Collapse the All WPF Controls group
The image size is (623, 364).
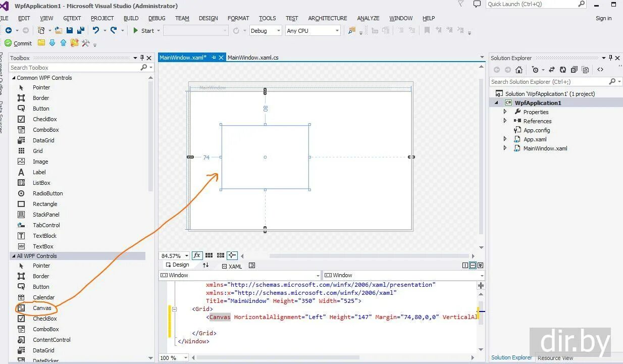[x=13, y=256]
